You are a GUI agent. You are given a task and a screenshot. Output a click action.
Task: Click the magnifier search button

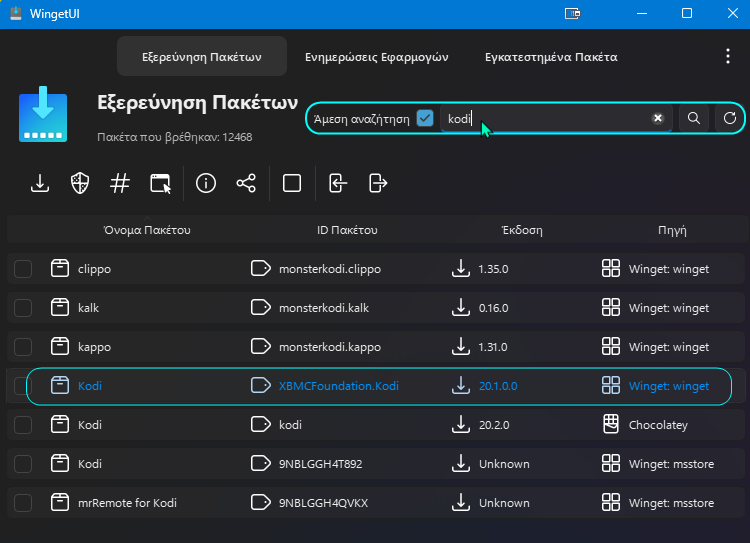(x=694, y=118)
